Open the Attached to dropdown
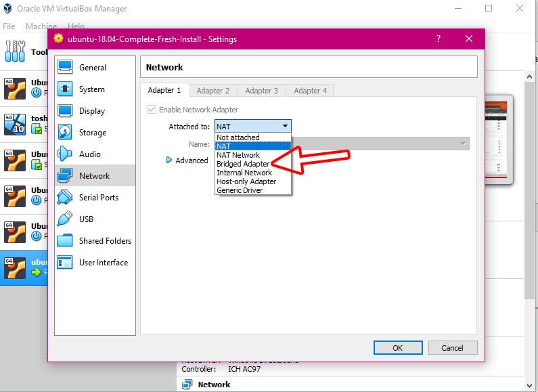Image resolution: width=538 pixels, height=392 pixels. point(253,127)
